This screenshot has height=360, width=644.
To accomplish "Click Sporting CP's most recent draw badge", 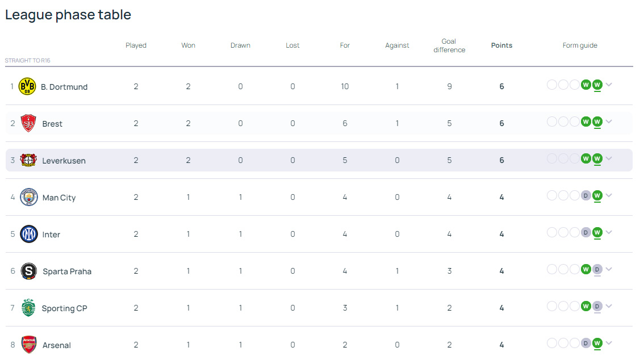I will coord(597,306).
